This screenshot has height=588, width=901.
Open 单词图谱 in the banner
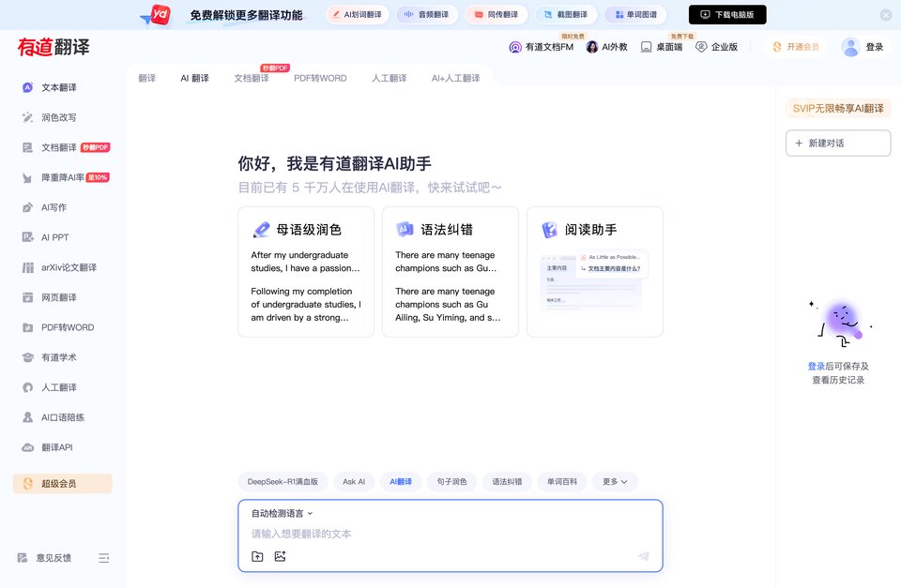[635, 15]
